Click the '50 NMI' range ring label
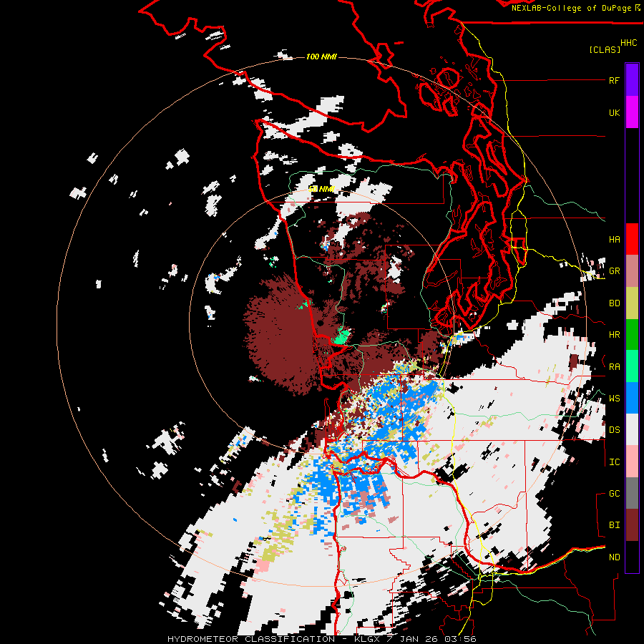This screenshot has height=644, width=644. [x=321, y=189]
